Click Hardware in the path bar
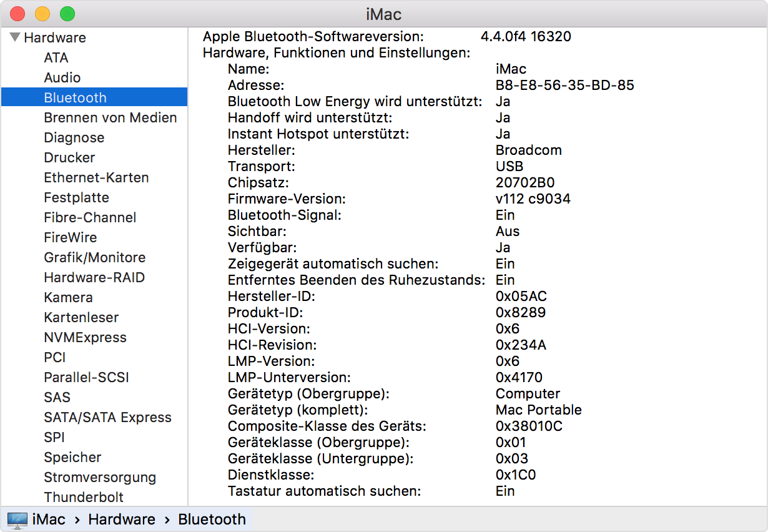768x532 pixels. coord(122,520)
